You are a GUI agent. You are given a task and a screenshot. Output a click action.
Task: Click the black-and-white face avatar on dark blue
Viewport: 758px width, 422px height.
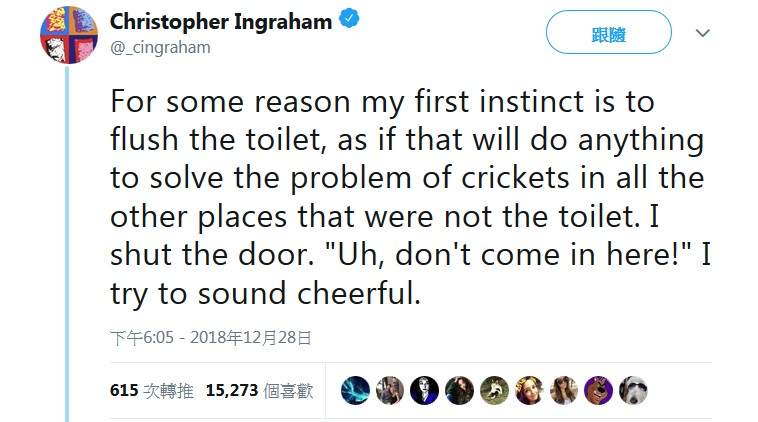(425, 390)
